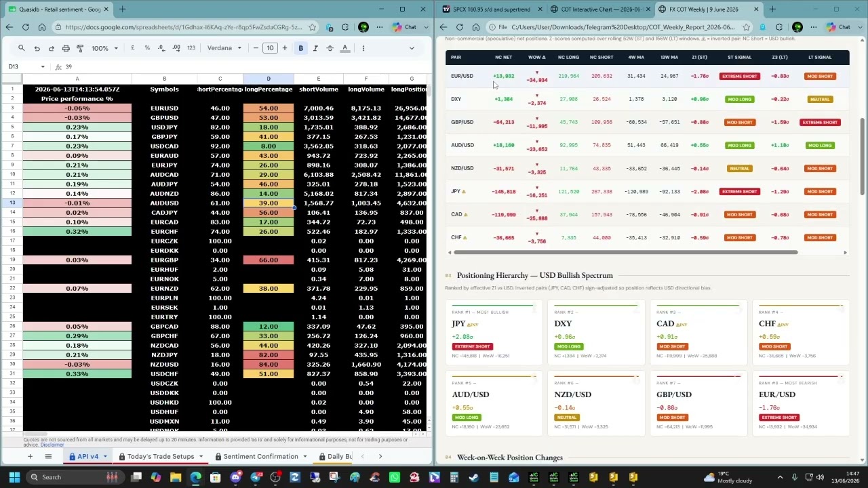
Task: Bookmark the Sheets page with star icon
Action: point(312,27)
